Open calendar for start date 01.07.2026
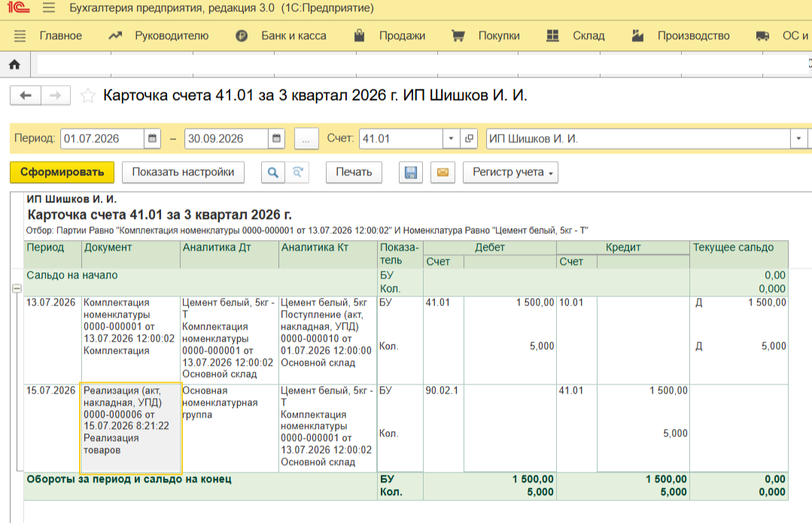812x523 pixels. [x=152, y=138]
